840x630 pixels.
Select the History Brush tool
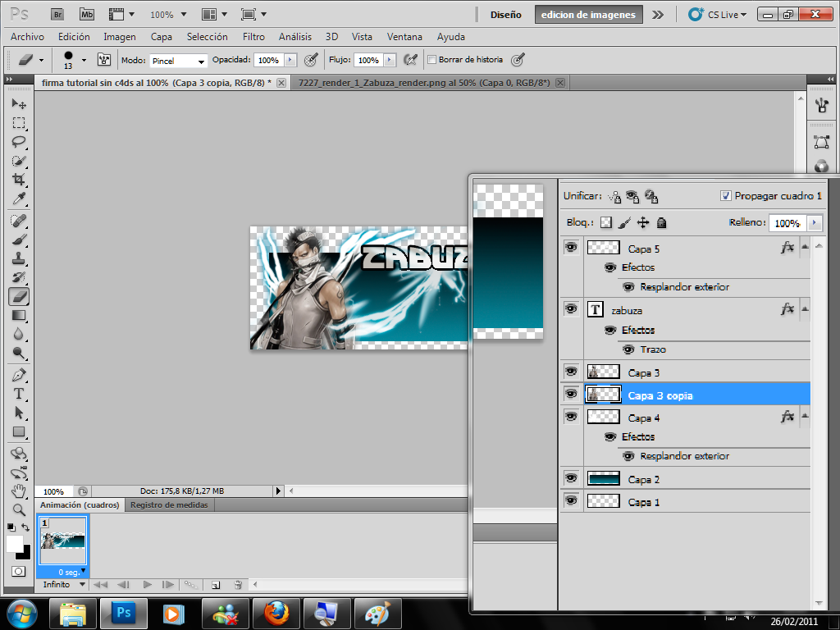click(x=19, y=277)
